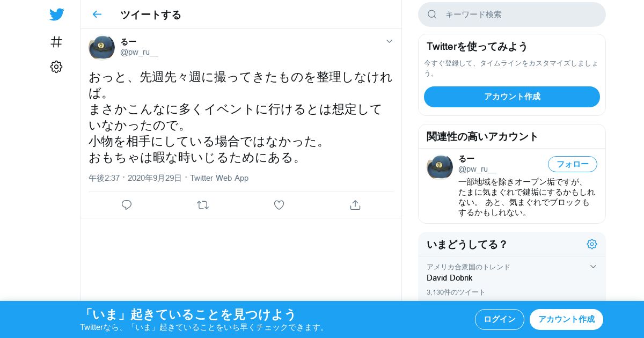Expand the tweet options chevron menu
The width and height of the screenshot is (644, 338).
pyautogui.click(x=390, y=41)
